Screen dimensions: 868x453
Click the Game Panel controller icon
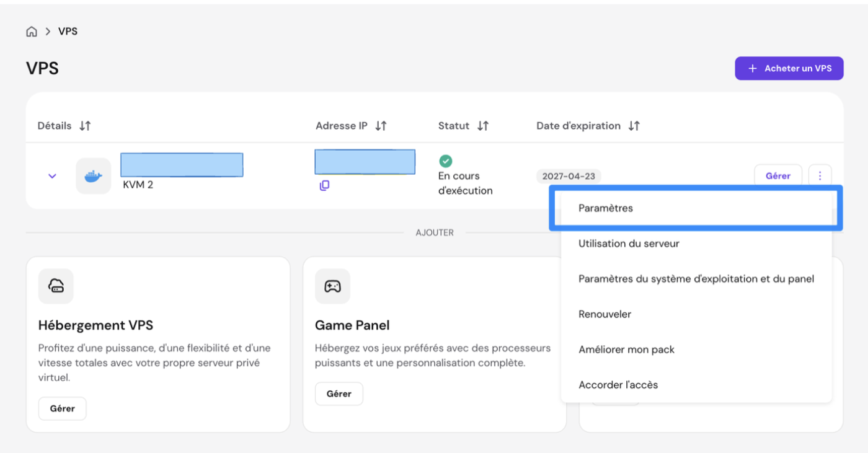pos(332,286)
